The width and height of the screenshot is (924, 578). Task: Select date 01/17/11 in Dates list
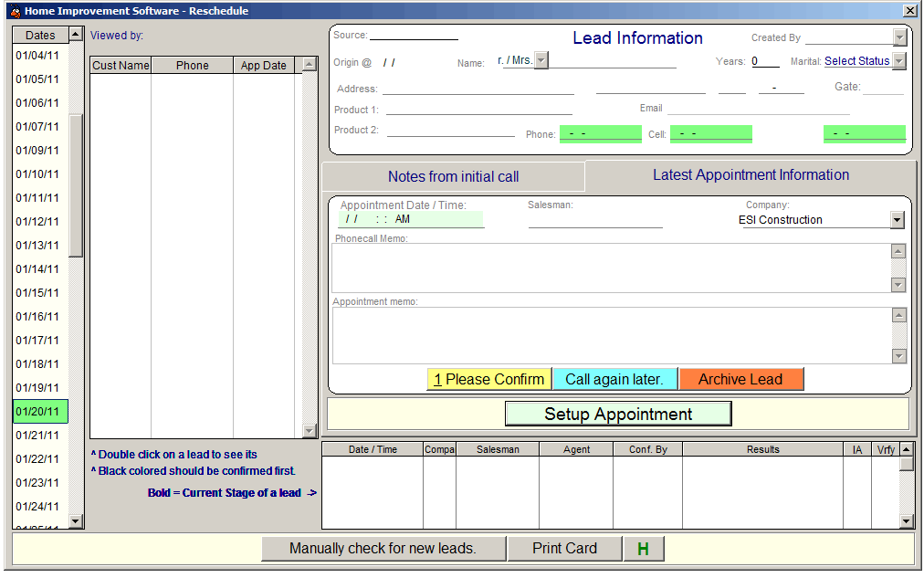click(40, 341)
